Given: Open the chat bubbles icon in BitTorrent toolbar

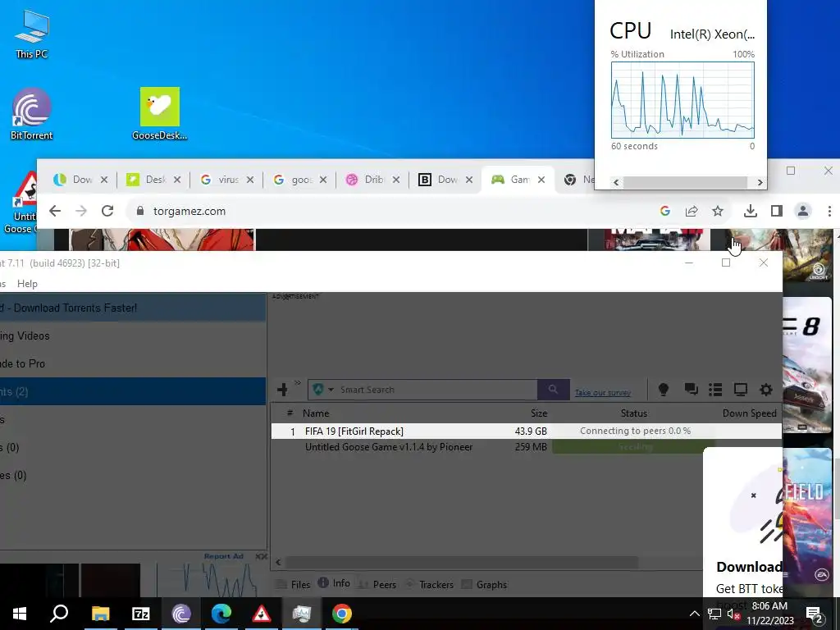Looking at the screenshot, I should point(691,390).
